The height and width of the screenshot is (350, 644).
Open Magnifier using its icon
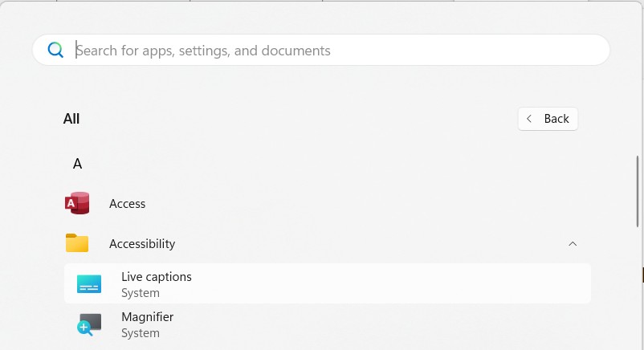[x=89, y=324]
